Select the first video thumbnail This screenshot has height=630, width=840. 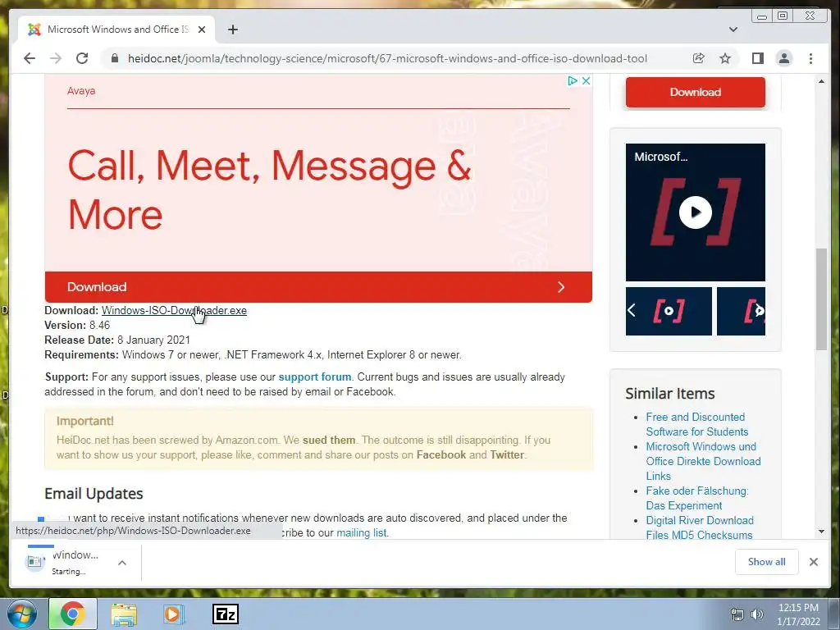[x=669, y=311]
